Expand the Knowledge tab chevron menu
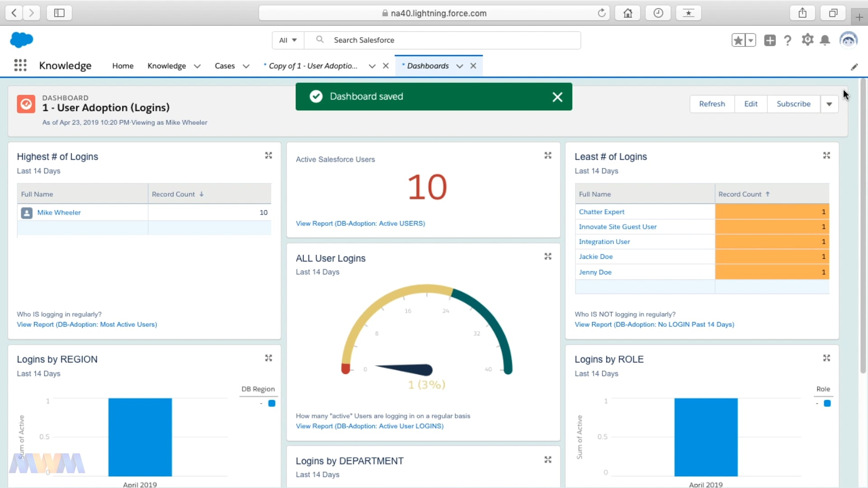This screenshot has width=868, height=488. 197,66
